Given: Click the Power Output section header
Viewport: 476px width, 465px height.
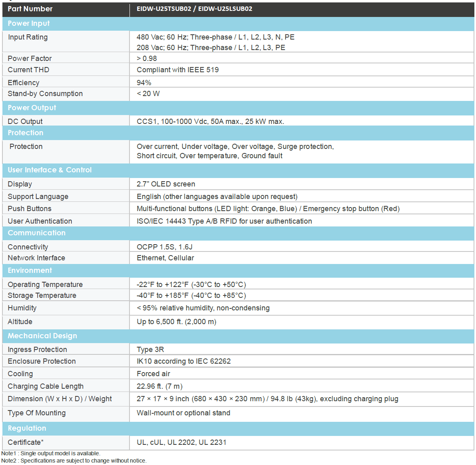Looking at the screenshot, I should pyautogui.click(x=32, y=108).
